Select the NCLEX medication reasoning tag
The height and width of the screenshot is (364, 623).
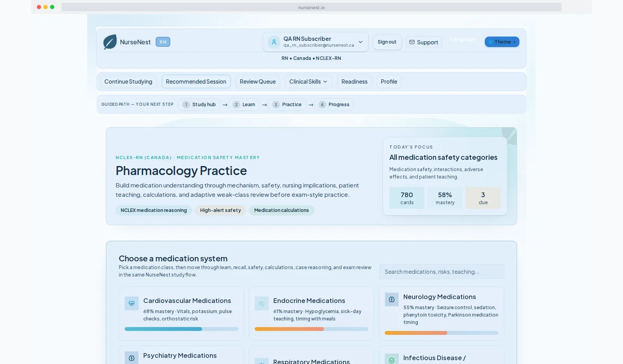point(154,210)
